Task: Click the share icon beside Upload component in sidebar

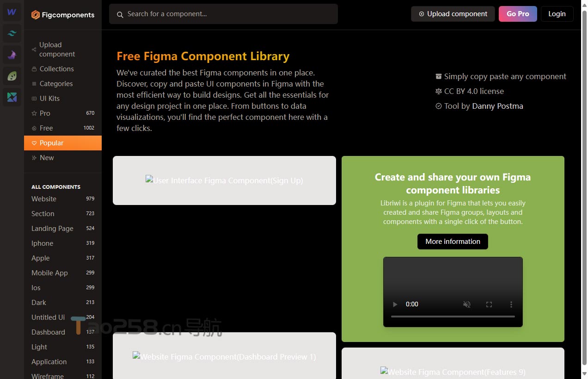Action: click(34, 50)
